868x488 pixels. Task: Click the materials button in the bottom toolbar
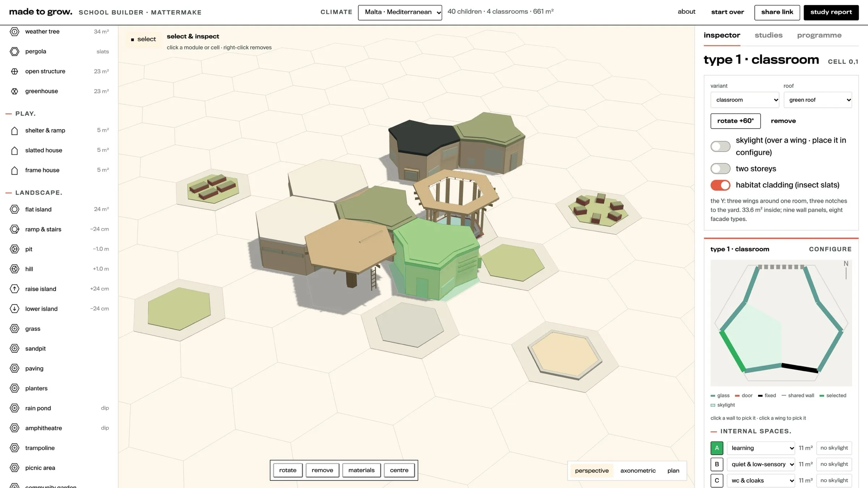pyautogui.click(x=361, y=470)
